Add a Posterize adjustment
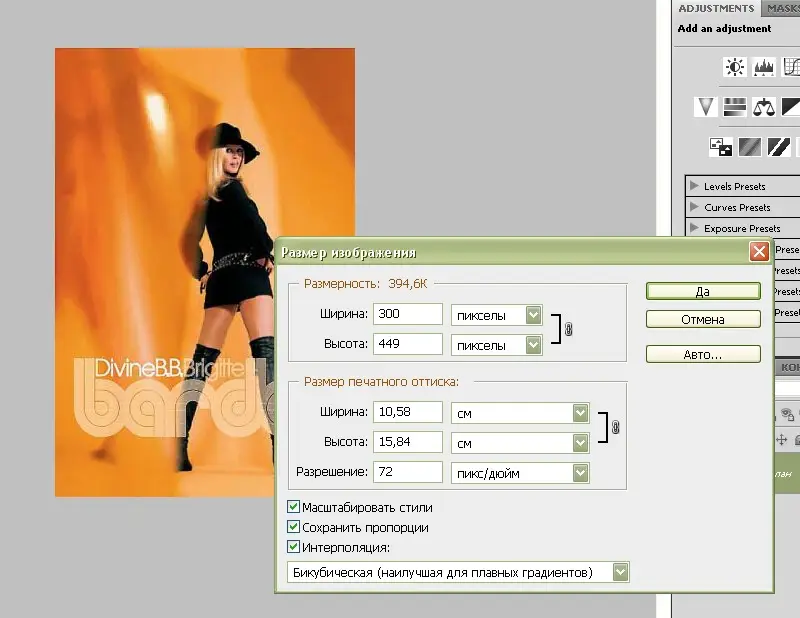800x618 pixels. [x=749, y=147]
